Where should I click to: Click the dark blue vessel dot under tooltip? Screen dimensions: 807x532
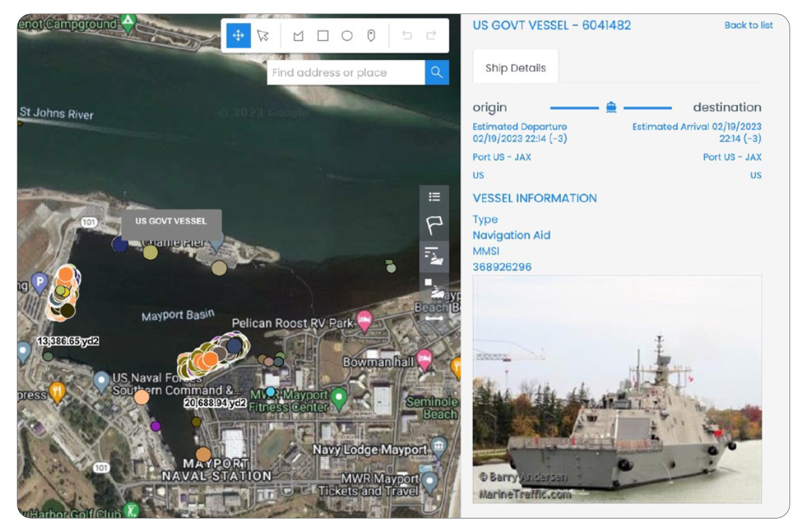(120, 243)
